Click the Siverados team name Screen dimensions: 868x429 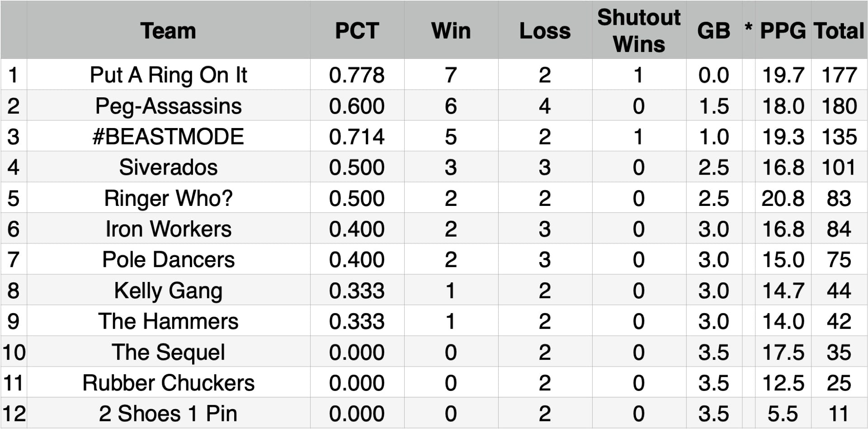coord(168,167)
